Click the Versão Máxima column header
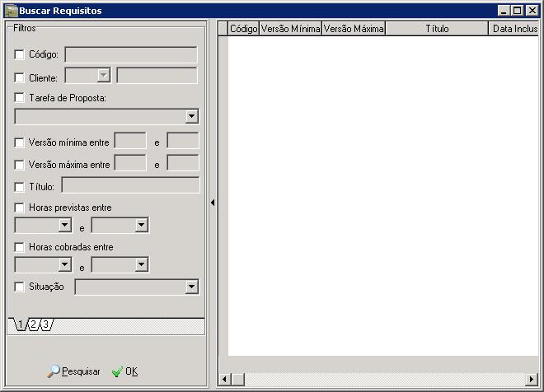The width and height of the screenshot is (544, 392). pos(354,29)
